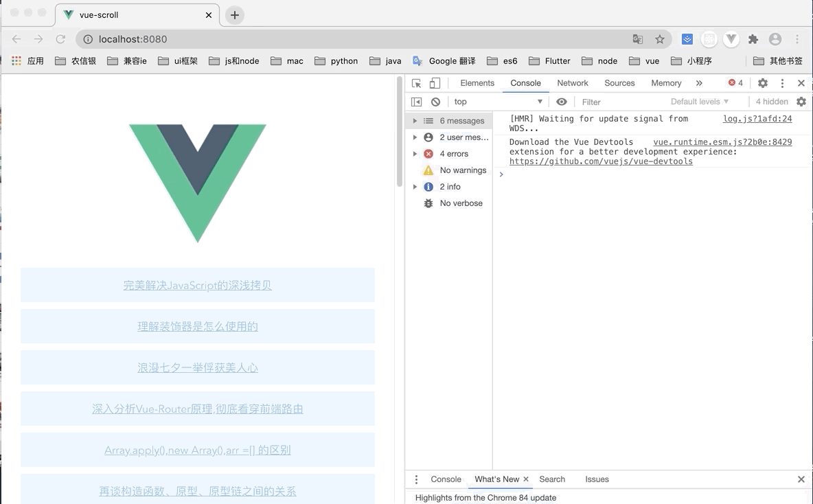Screen dimensions: 813x504
Task: Open the 其他书签 bookmarks folder
Action: coord(777,60)
